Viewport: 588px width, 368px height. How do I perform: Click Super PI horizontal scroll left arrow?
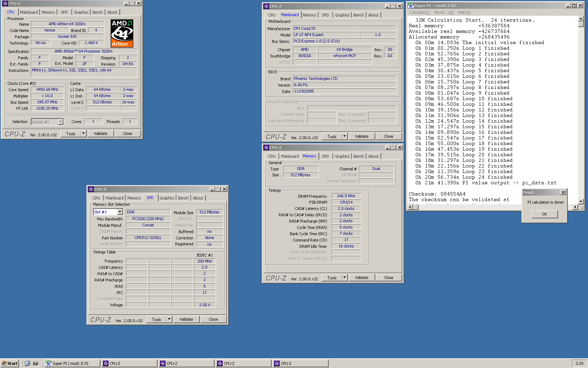click(x=411, y=207)
